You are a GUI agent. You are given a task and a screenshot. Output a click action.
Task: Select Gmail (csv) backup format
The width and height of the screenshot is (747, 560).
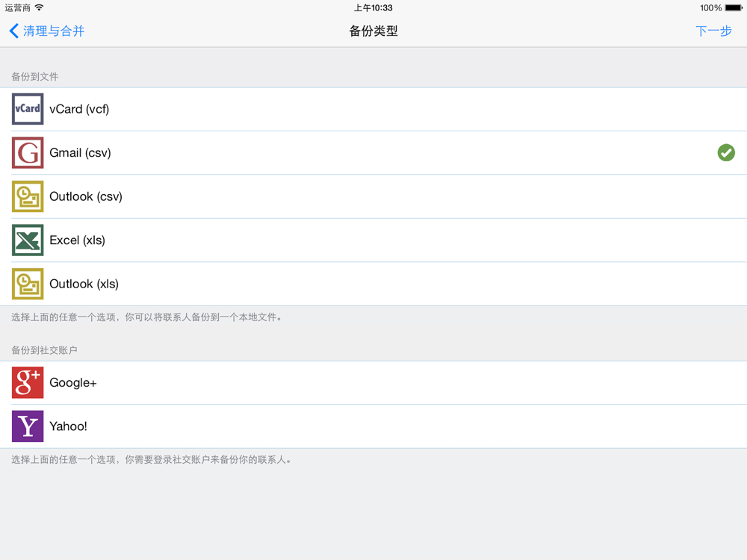coord(373,153)
